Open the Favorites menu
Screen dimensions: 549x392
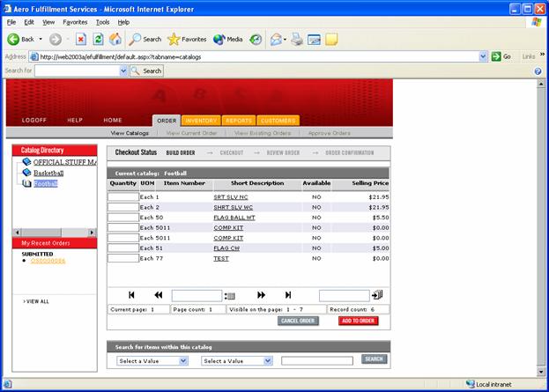[75, 22]
